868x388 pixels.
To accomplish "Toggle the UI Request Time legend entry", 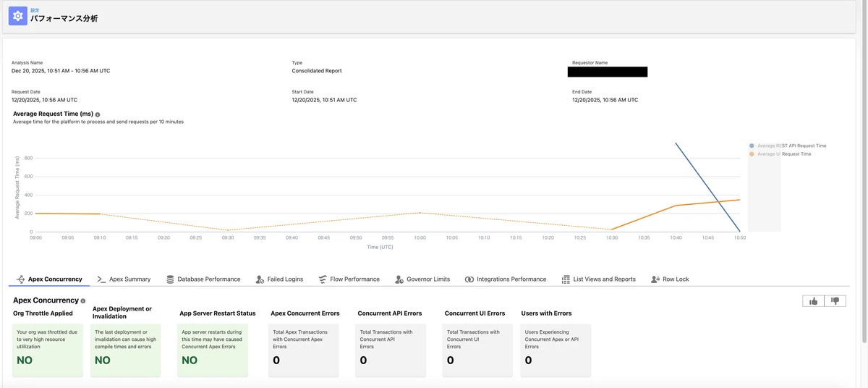I will [x=780, y=154].
